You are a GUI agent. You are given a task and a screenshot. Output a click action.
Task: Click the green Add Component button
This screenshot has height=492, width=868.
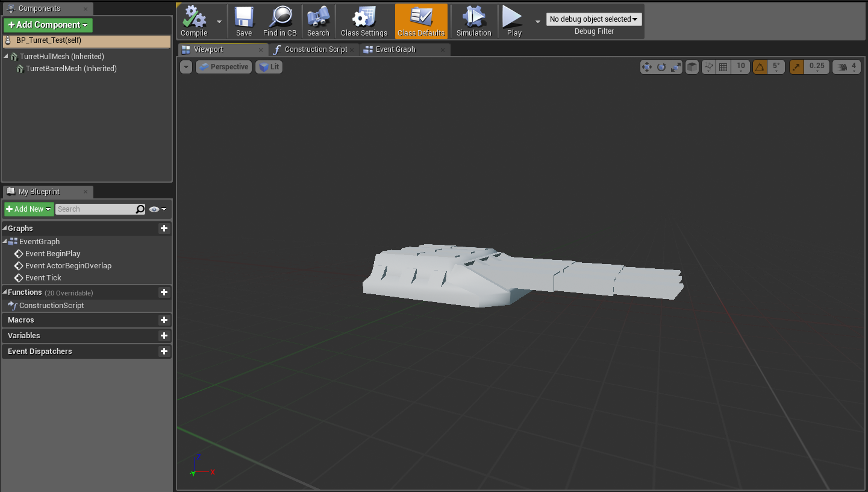(x=48, y=25)
